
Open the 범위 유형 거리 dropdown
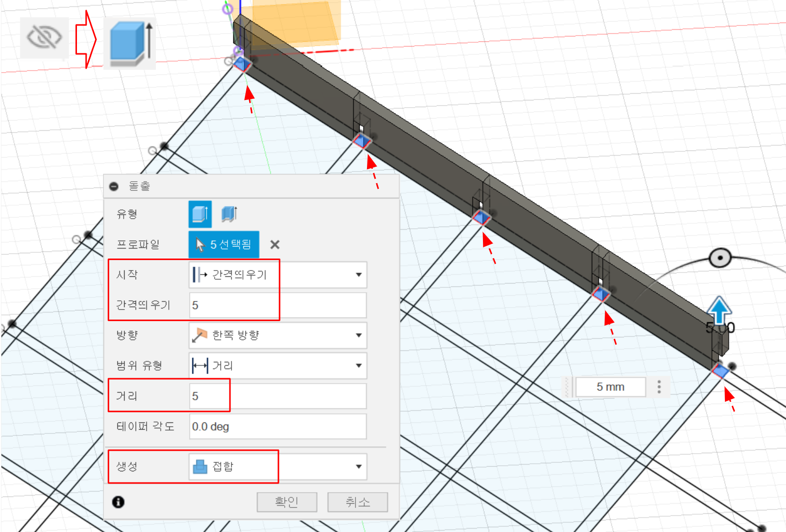point(278,366)
